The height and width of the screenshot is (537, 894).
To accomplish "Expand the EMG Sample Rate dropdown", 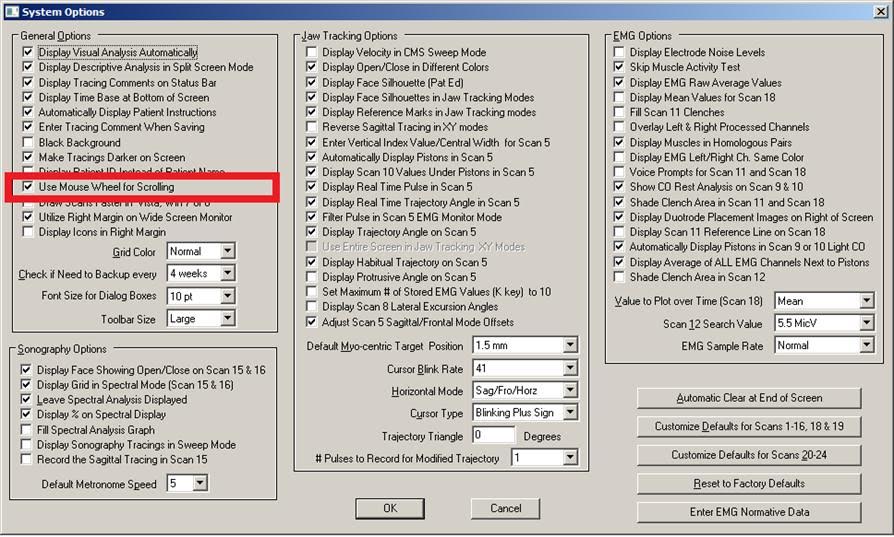I will (x=865, y=345).
